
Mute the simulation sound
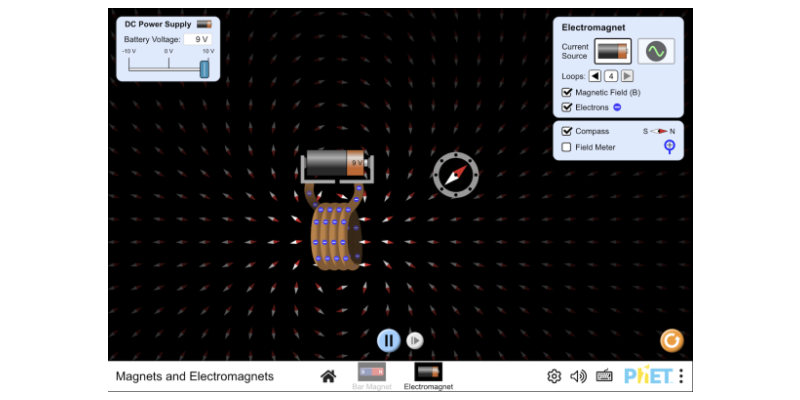[x=578, y=376]
